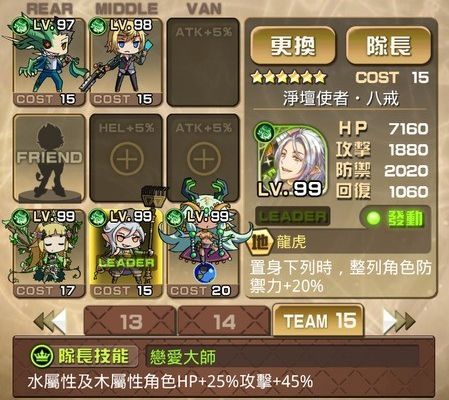
Task: Select the LEADER character with rake
Action: 126,253
